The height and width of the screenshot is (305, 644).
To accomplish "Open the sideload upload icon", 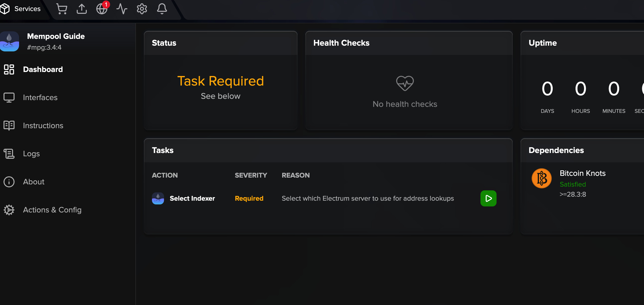I will click(x=82, y=9).
